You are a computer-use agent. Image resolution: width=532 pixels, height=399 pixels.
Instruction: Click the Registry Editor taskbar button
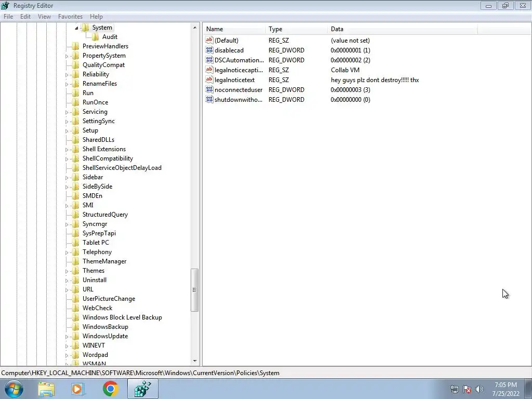pyautogui.click(x=143, y=389)
